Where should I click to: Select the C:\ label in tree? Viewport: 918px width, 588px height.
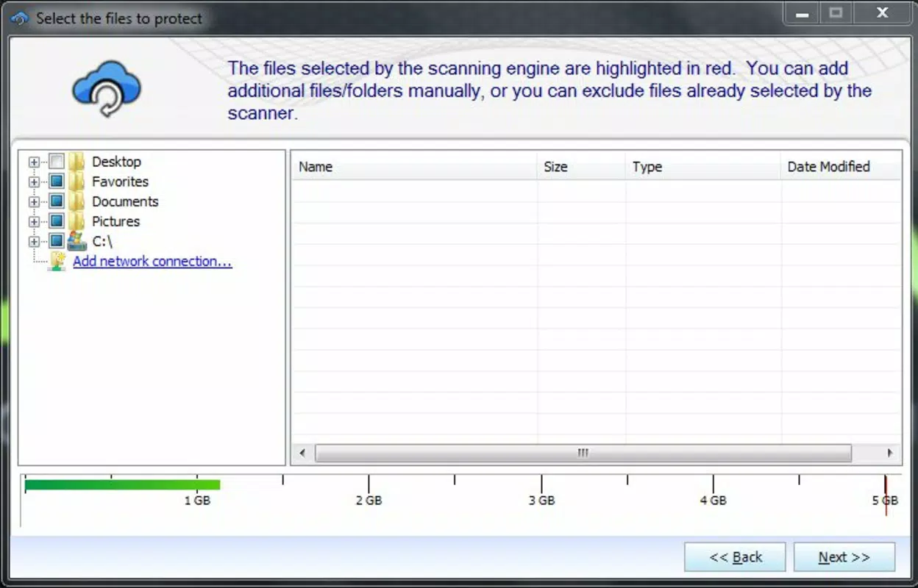[102, 241]
